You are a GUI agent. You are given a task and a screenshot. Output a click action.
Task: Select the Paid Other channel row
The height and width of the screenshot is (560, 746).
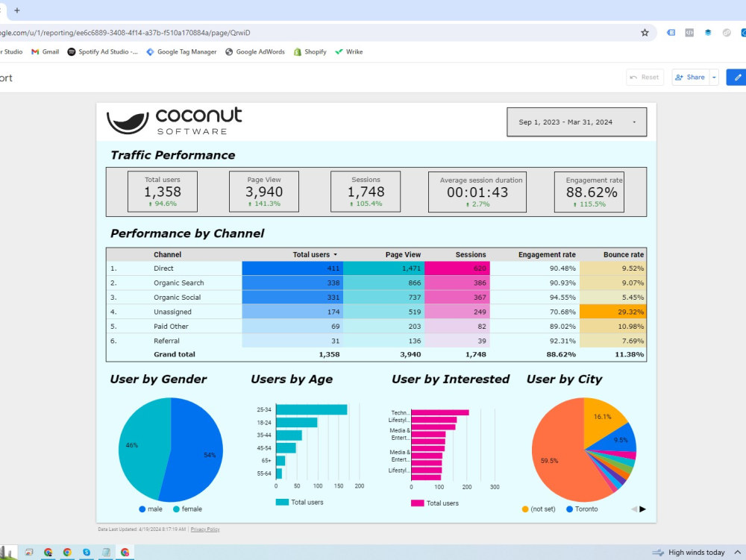click(376, 327)
